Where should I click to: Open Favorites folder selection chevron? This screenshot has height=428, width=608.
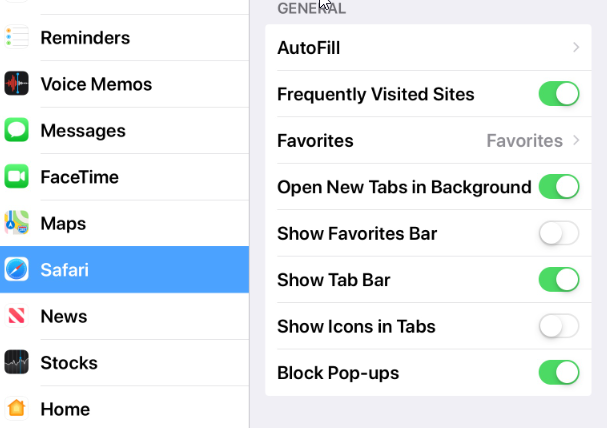point(577,141)
